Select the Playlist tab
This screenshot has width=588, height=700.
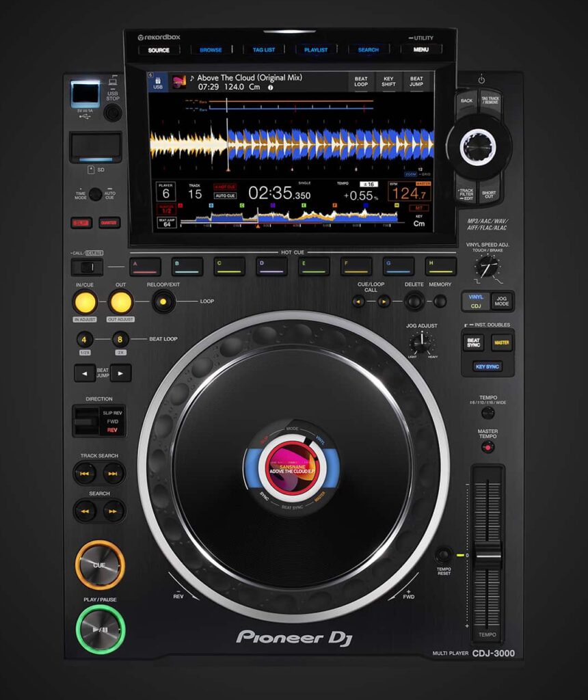point(316,50)
